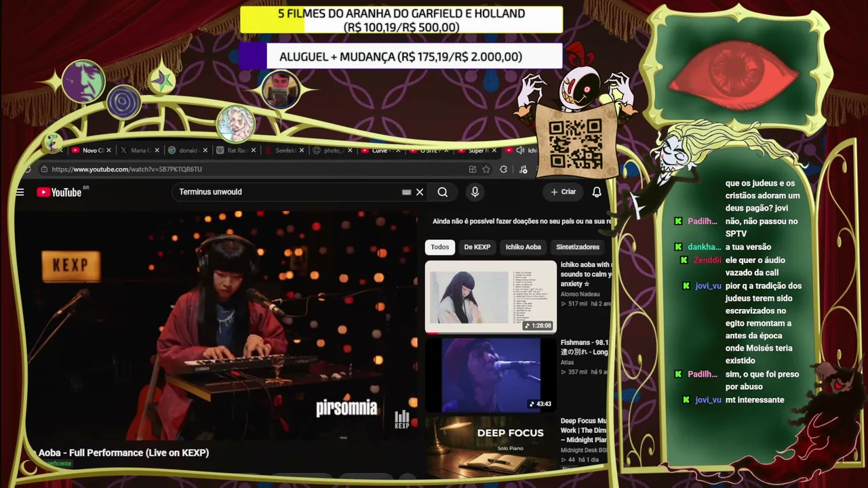The width and height of the screenshot is (868, 488).
Task: Click the Zenddii username in chat
Action: coord(707,260)
